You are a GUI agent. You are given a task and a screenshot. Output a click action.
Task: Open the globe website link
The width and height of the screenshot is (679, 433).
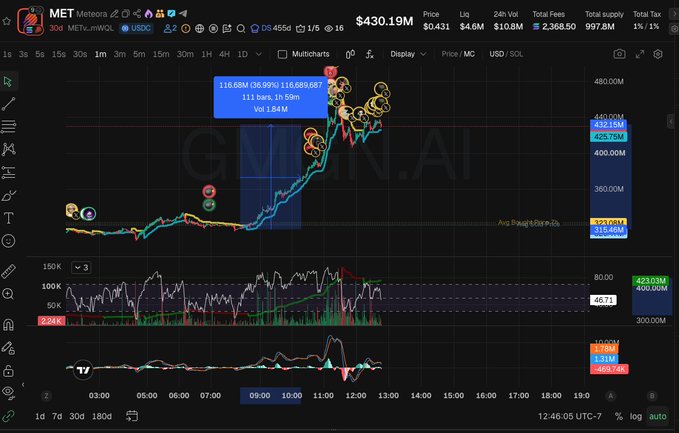[x=199, y=29]
